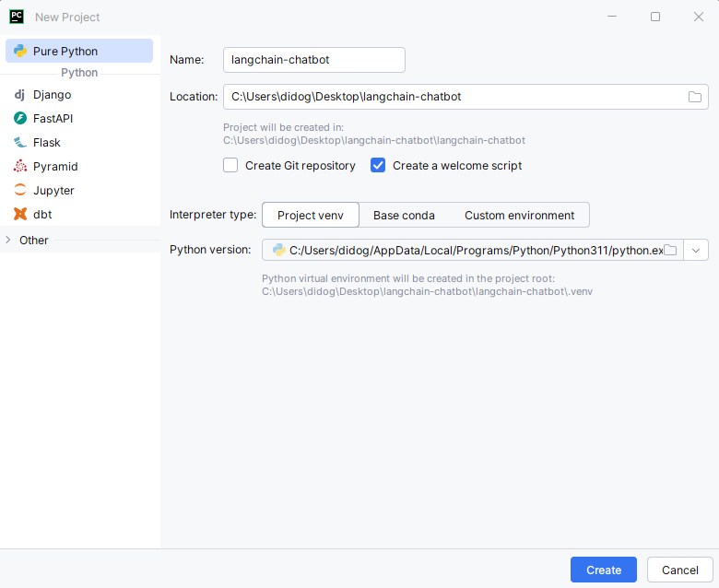Click the Django dj icon
Viewport: 719px width, 588px height.
(x=19, y=94)
